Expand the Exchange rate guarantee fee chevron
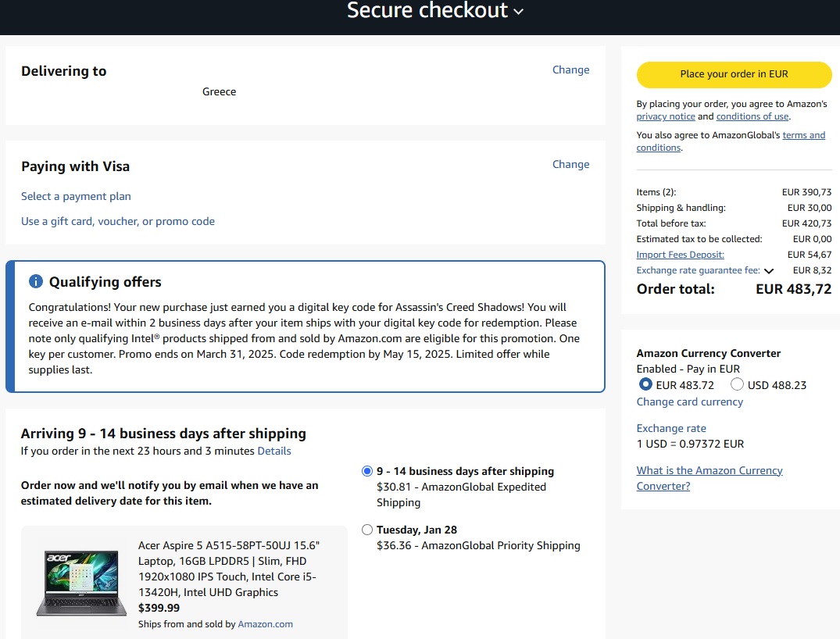The image size is (840, 639). [769, 270]
